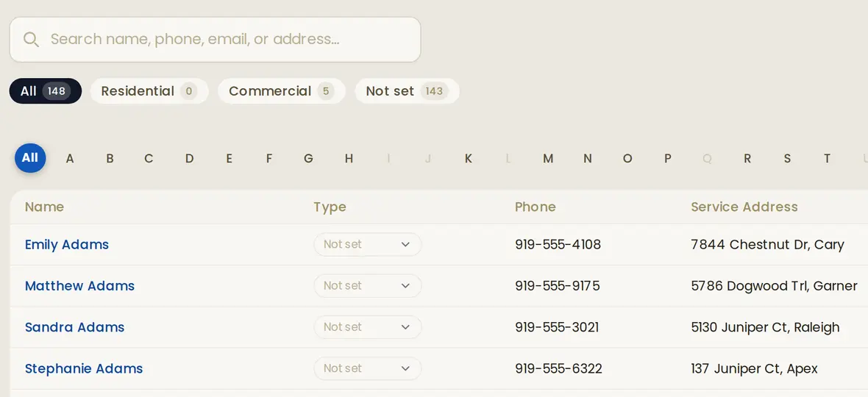Open Type dropdown for Emily Adams

tap(368, 244)
